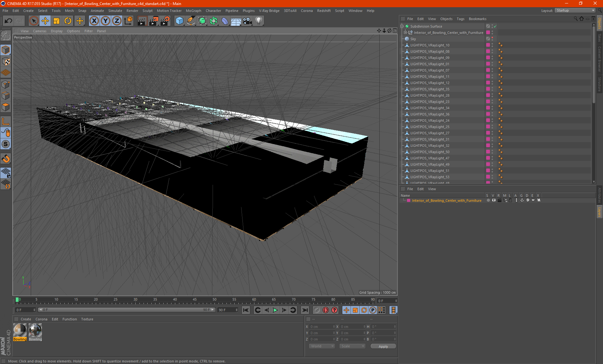
Task: Open viewport Cameras menu
Action: (x=40, y=31)
